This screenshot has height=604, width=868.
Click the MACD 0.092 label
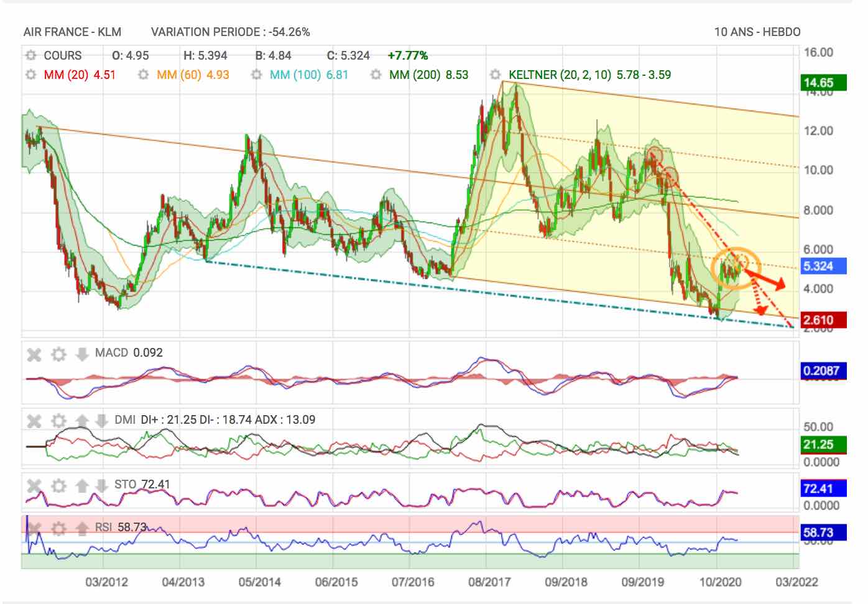click(129, 352)
